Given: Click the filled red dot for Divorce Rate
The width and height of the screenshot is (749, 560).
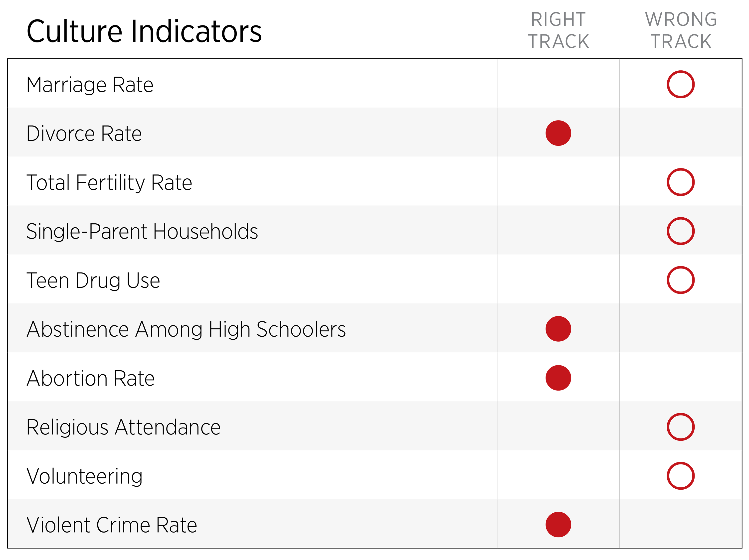Looking at the screenshot, I should point(558,133).
